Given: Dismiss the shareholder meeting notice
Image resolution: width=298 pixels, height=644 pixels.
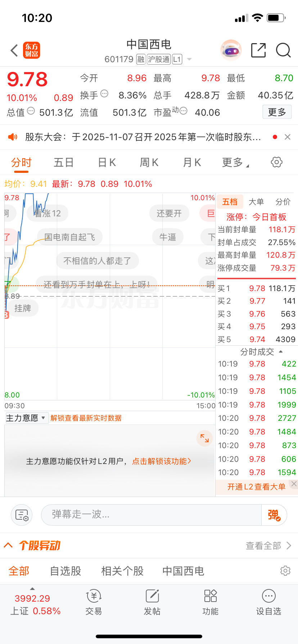Looking at the screenshot, I should (288, 137).
